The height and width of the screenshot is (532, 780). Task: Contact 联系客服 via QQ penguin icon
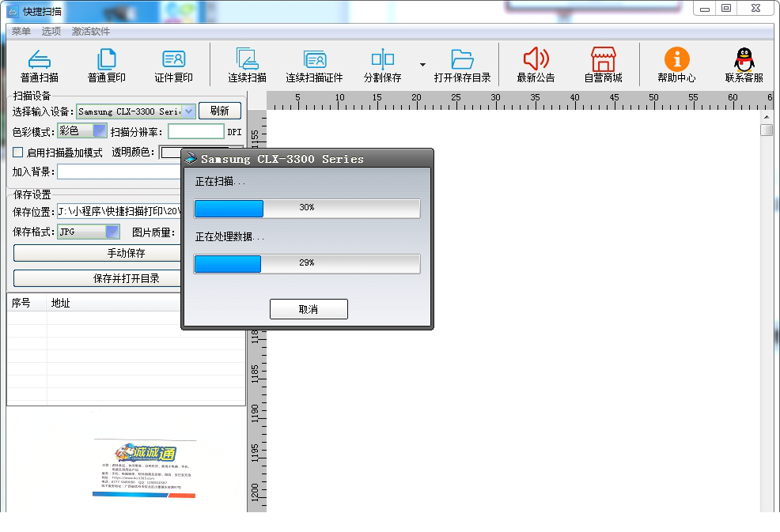[744, 59]
